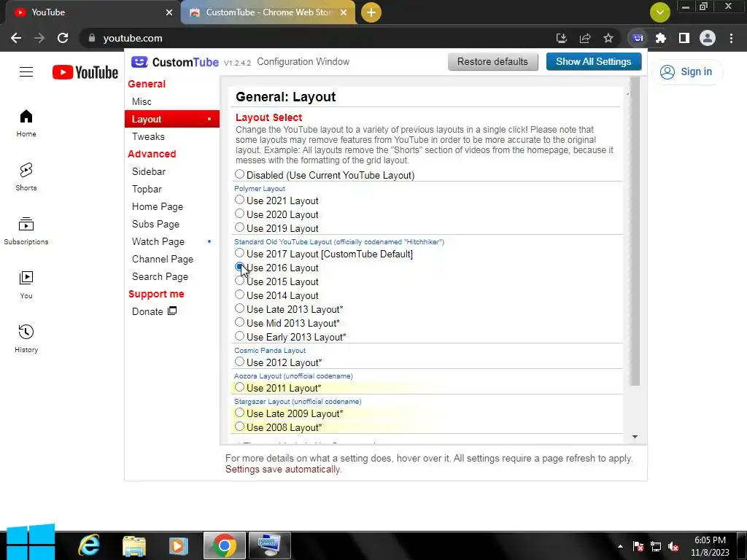Click Sign in on YouTube
The width and height of the screenshot is (747, 560).
coord(686,72)
